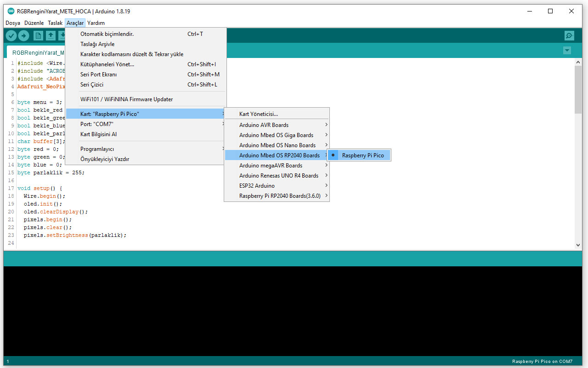Open Seri Port Ekranı from the menu

click(x=146, y=75)
